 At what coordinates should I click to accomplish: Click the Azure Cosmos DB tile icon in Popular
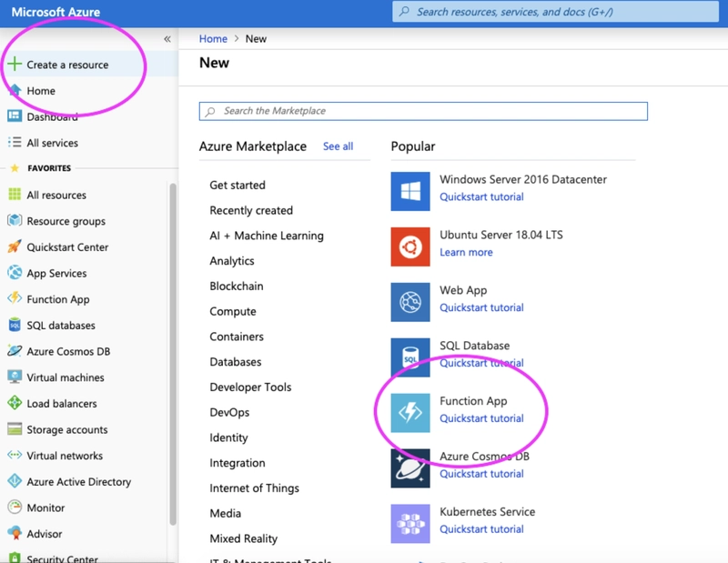coord(410,468)
